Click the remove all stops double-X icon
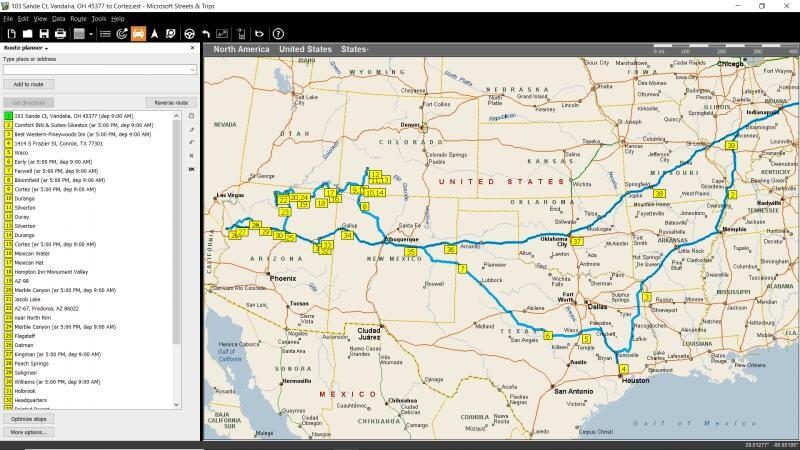The width and height of the screenshot is (800, 450). coord(191,169)
